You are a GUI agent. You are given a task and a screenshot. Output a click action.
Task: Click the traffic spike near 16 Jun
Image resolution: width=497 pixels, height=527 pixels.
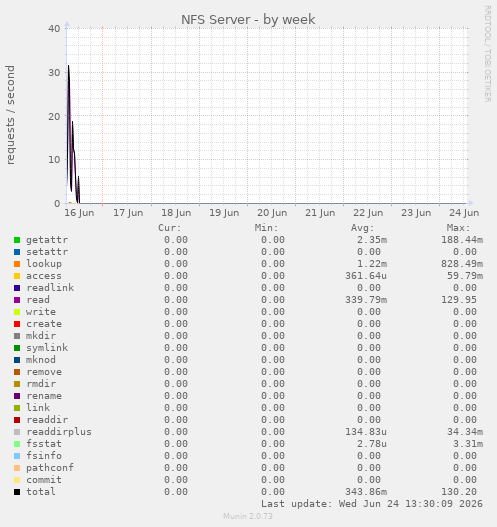point(69,128)
